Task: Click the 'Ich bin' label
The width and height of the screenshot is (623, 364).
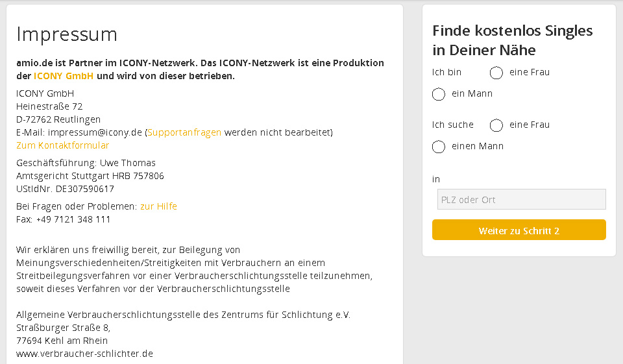Action: coord(446,72)
